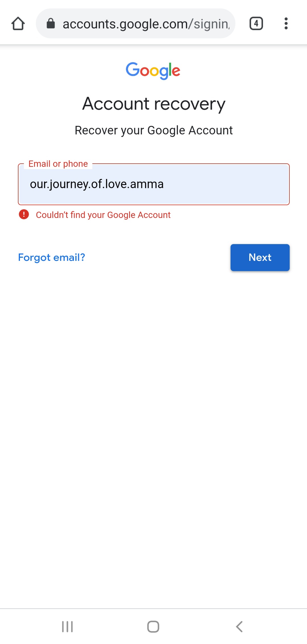Open the Forgot email? link
Screen dimensions: 307x644
pyautogui.click(x=52, y=257)
